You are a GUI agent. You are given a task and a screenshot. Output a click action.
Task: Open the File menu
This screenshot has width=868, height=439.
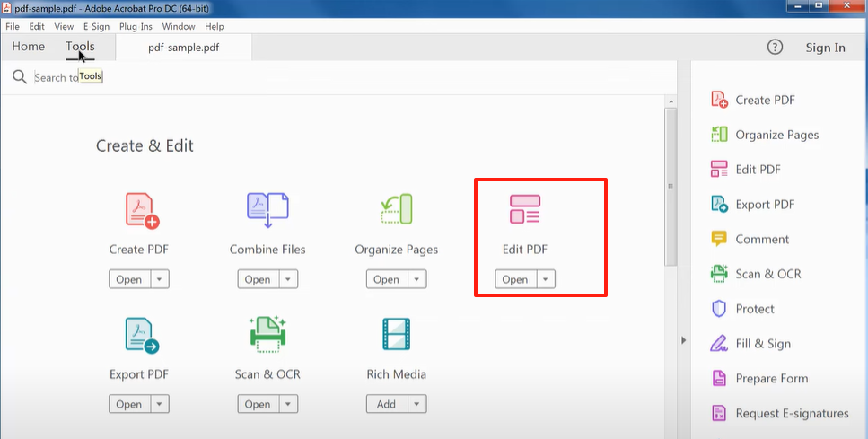click(13, 26)
